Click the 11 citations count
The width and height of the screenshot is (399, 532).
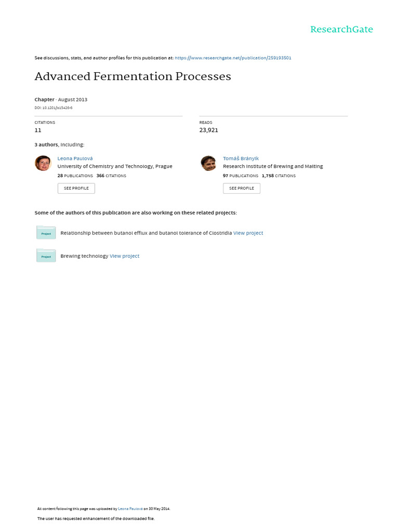[38, 130]
